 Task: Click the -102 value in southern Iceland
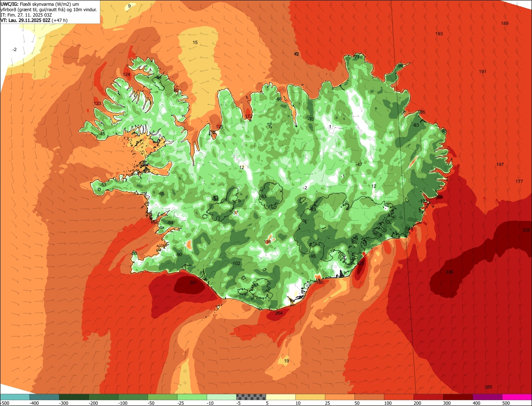point(236,263)
